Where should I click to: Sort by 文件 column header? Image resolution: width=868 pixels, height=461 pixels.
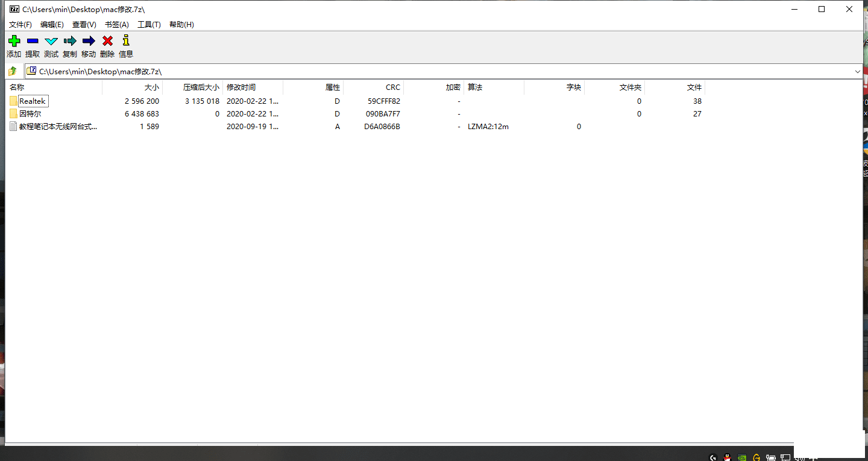tap(675, 87)
